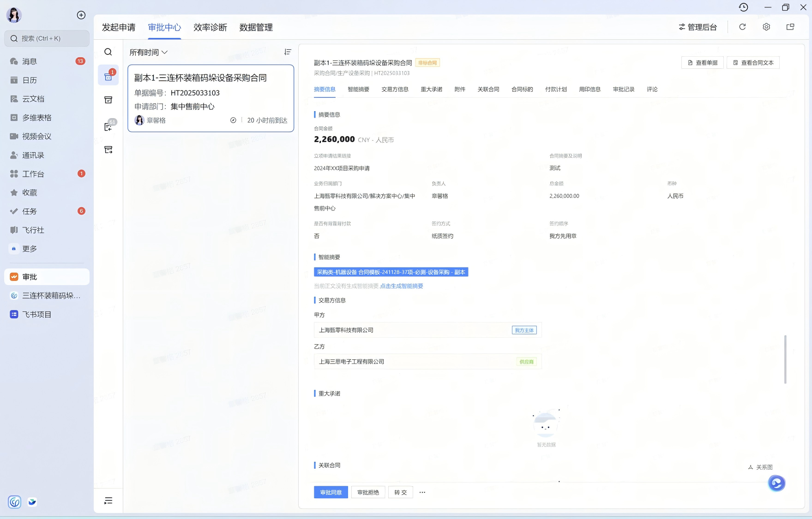Collapse the sidebar using bottom menu icon

click(x=108, y=501)
